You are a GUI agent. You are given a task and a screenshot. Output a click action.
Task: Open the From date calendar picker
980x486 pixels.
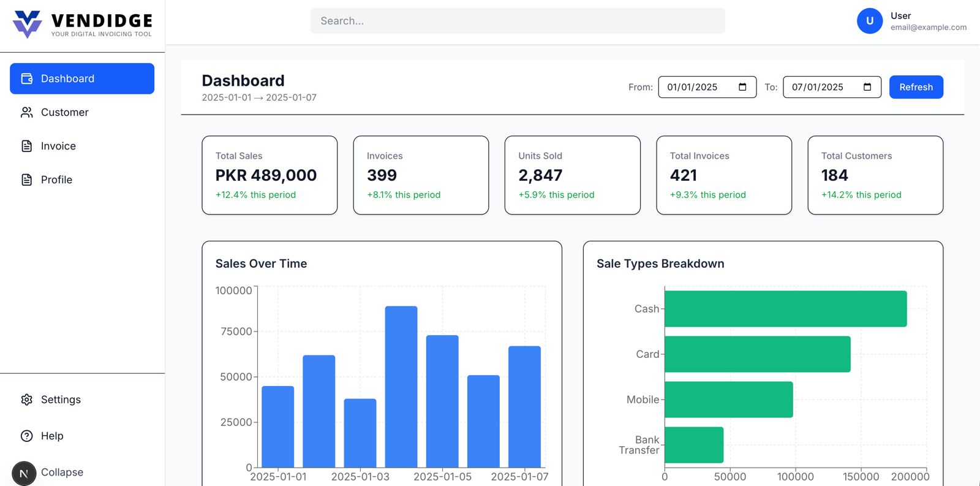[742, 87]
